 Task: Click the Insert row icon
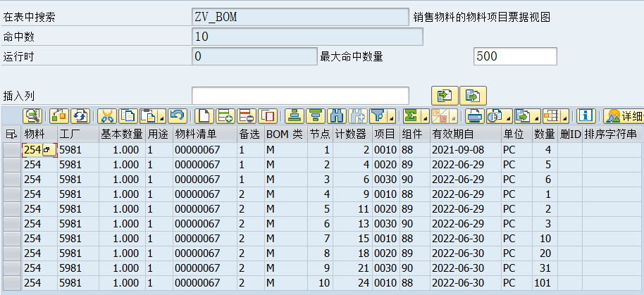(x=225, y=116)
